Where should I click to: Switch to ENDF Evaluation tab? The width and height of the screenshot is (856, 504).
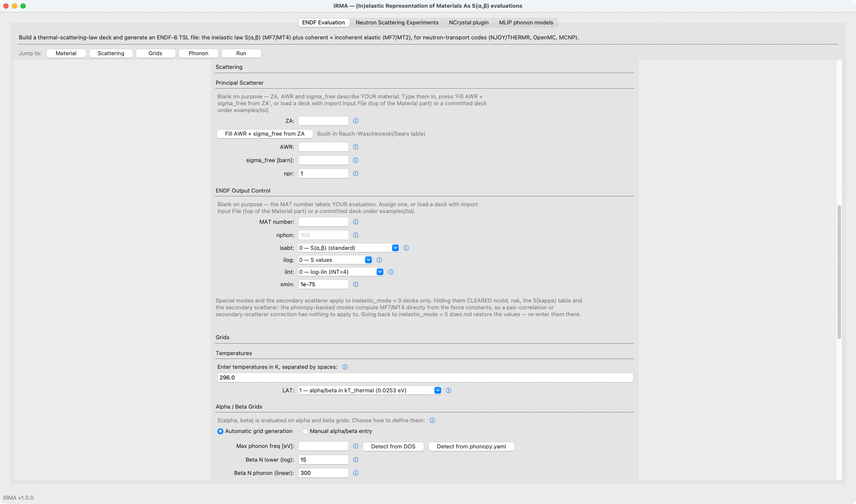pos(324,23)
